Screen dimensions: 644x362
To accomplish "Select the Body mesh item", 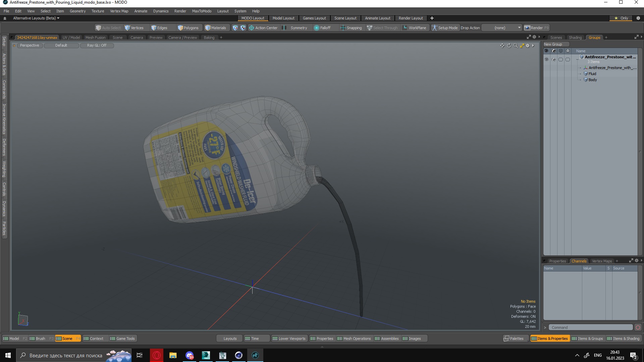I will click(x=593, y=80).
